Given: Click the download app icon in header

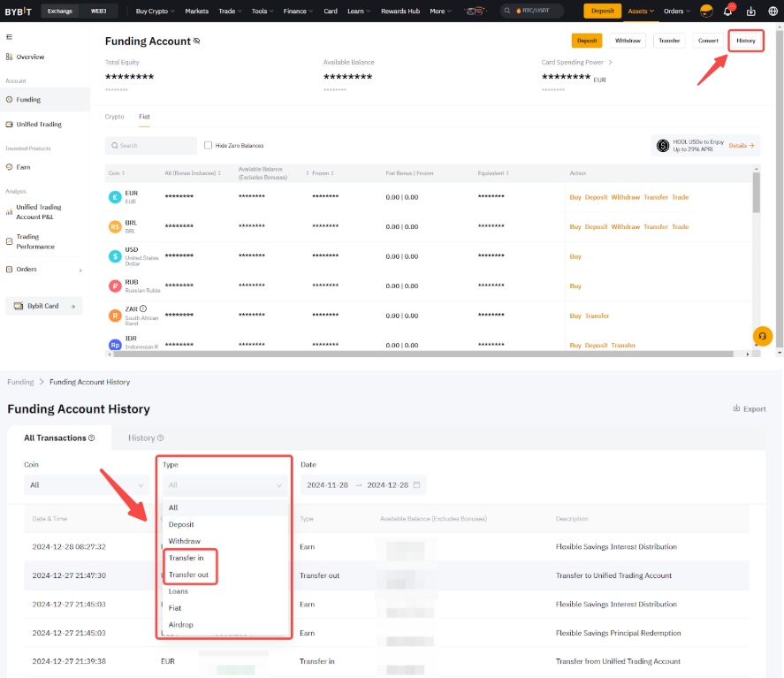Looking at the screenshot, I should pos(750,11).
